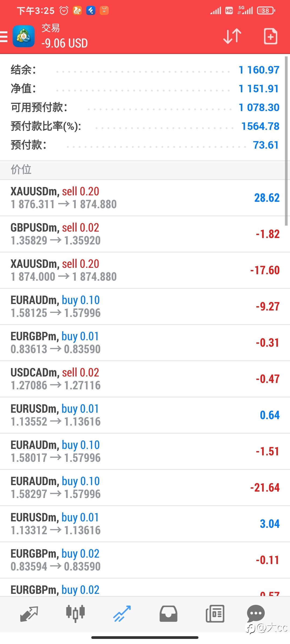The width and height of the screenshot is (290, 644).
Task: Open the Quotes tab with arrows icon
Action: pos(29,613)
